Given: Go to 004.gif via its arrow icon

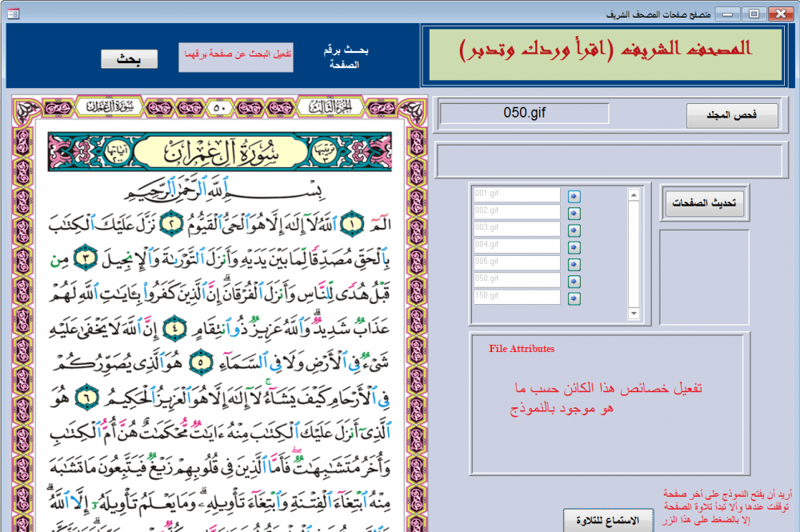Looking at the screenshot, I should coord(574,247).
